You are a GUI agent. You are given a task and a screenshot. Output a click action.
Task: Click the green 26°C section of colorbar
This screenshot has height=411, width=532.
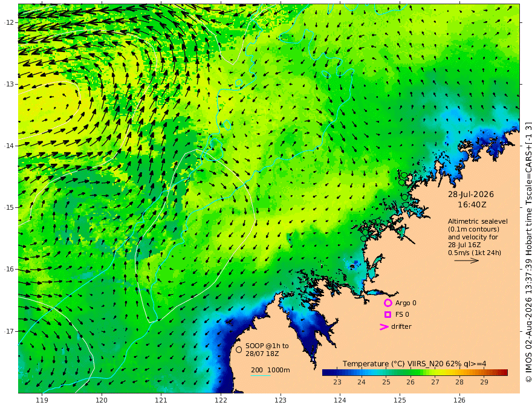point(410,373)
